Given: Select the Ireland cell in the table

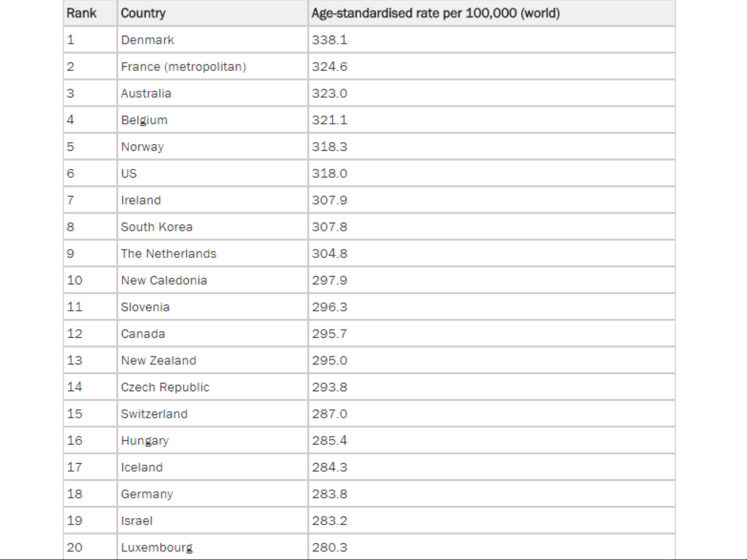Looking at the screenshot, I should click(x=141, y=200).
